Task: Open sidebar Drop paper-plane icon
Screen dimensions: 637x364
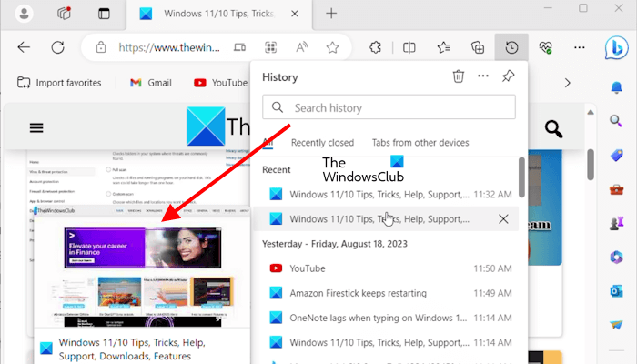Action: coord(616,324)
